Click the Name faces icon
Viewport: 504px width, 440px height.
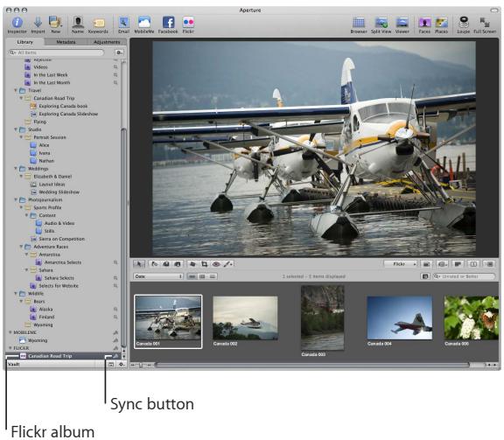[x=78, y=23]
